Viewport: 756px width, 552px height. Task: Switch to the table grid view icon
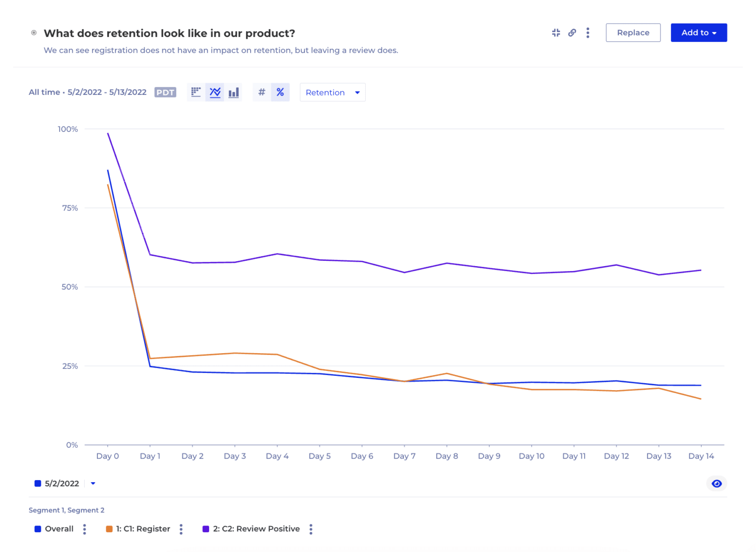click(196, 92)
